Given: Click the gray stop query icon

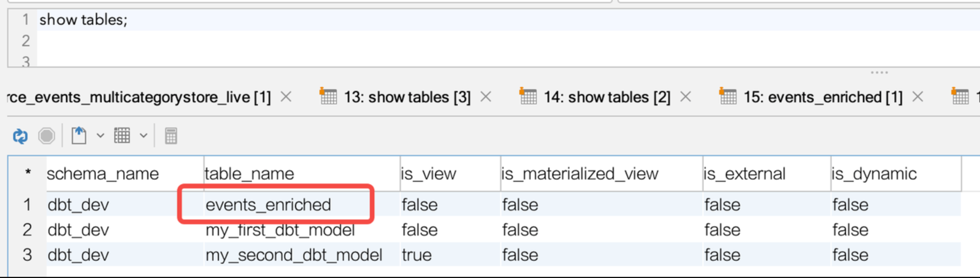Looking at the screenshot, I should point(47,136).
